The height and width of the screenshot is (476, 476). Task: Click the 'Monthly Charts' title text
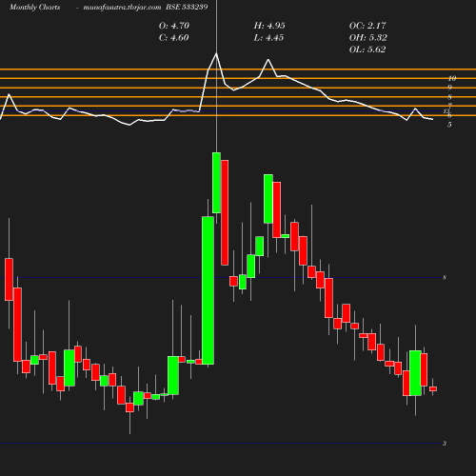[x=34, y=7]
